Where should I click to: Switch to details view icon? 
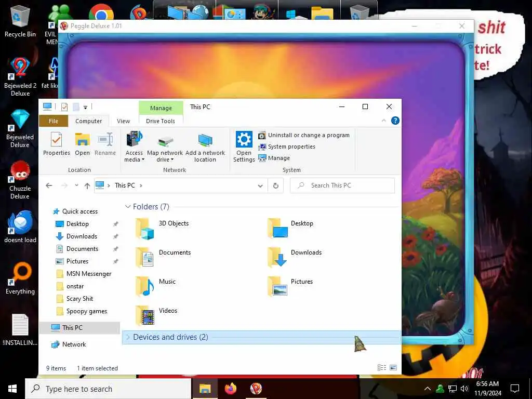382,367
